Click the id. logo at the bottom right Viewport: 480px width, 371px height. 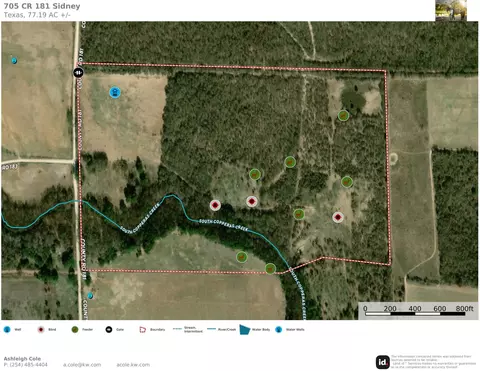coord(383,362)
